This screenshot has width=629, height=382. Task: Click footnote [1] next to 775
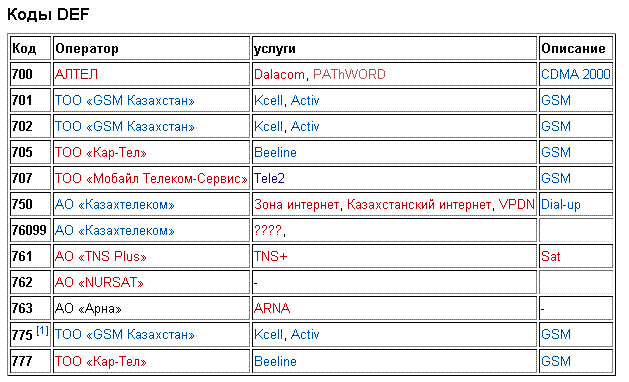click(43, 331)
